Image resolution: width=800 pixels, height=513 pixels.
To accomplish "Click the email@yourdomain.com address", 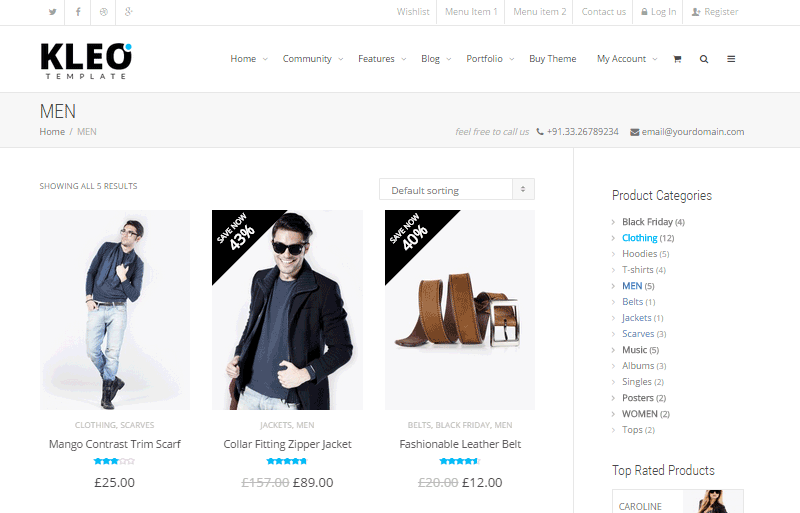I will pyautogui.click(x=693, y=132).
